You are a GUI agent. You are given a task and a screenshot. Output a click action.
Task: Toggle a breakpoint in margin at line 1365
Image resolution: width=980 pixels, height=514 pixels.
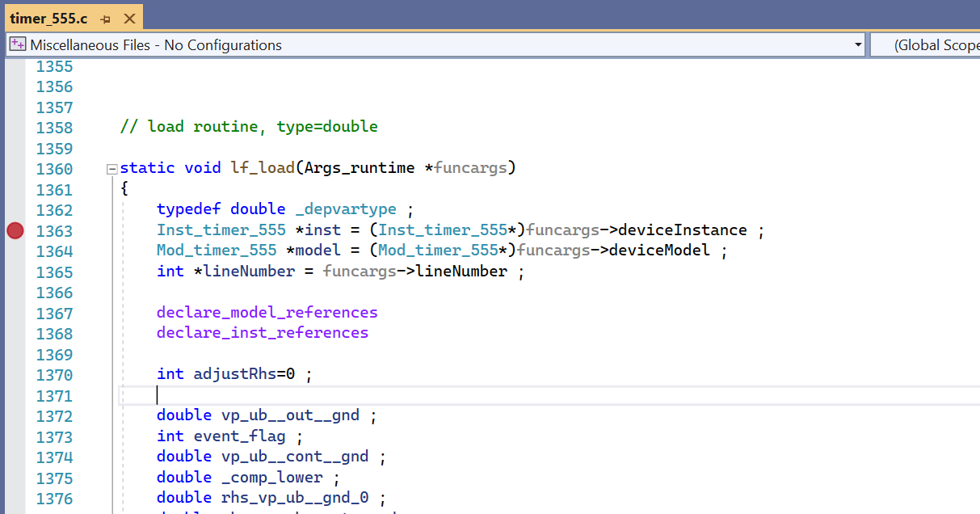pos(15,272)
